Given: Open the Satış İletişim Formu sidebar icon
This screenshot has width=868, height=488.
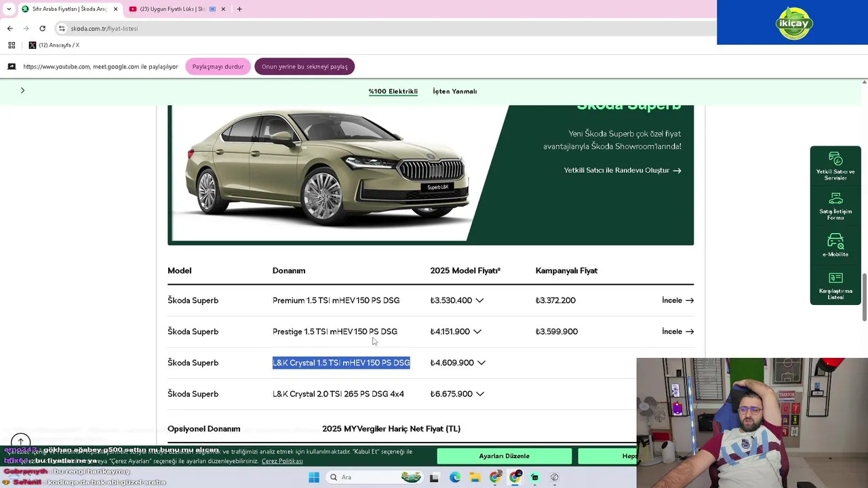Looking at the screenshot, I should click(835, 206).
